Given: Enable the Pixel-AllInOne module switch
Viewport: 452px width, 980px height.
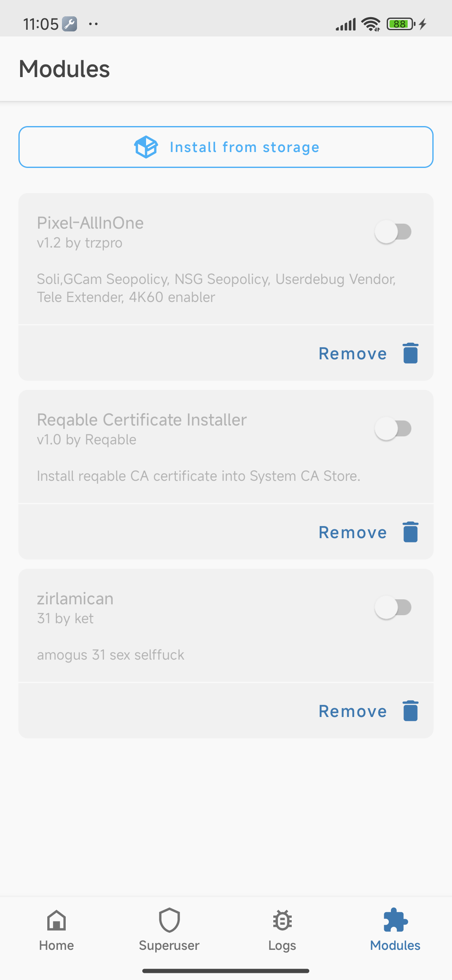Looking at the screenshot, I should click(393, 232).
